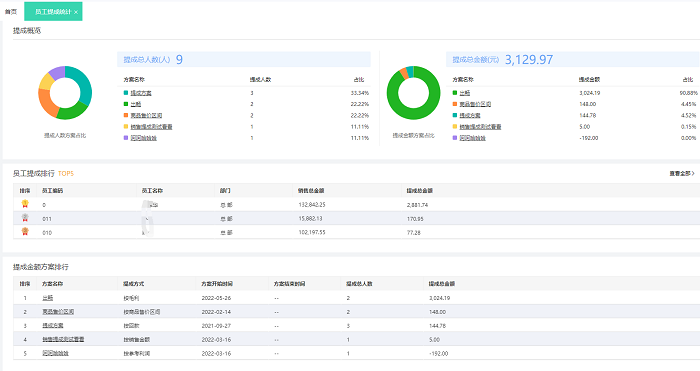This screenshot has height=371, width=700.
Task: Select the start date cell 2021-09-27
Action: (216, 325)
